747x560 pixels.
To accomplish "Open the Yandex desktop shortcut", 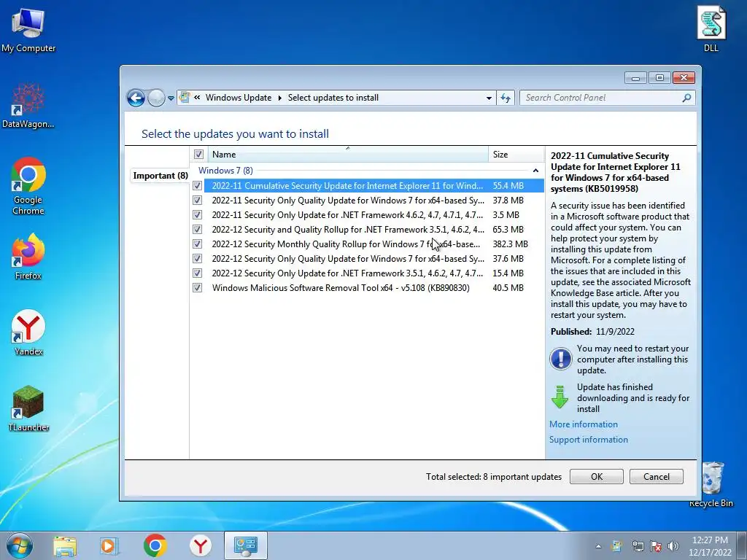I will [x=28, y=332].
